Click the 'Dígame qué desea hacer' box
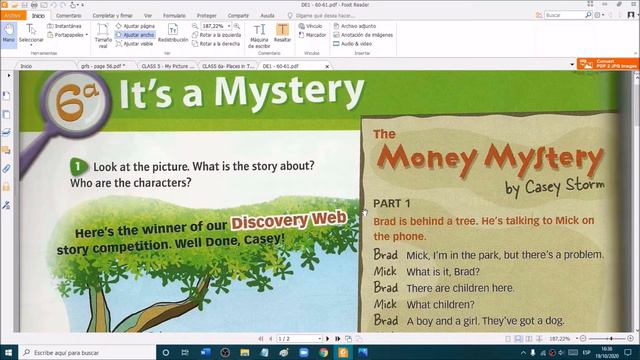640x360 pixels. click(x=321, y=16)
